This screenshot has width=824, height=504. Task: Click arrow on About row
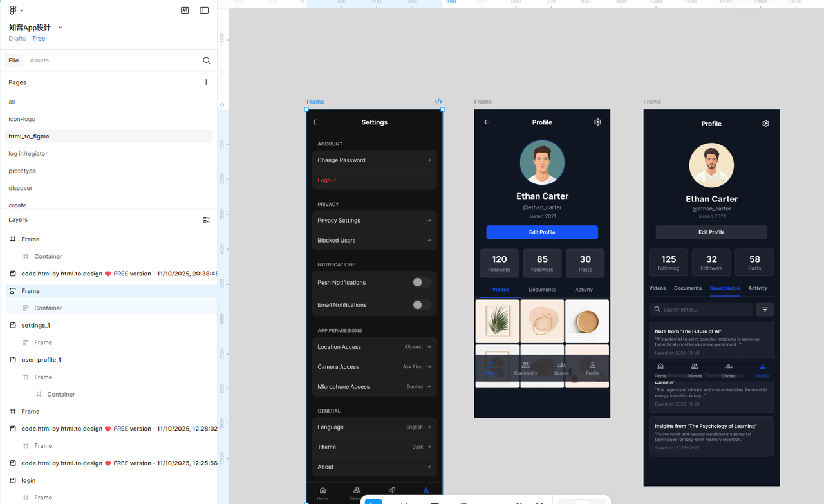[x=429, y=467]
